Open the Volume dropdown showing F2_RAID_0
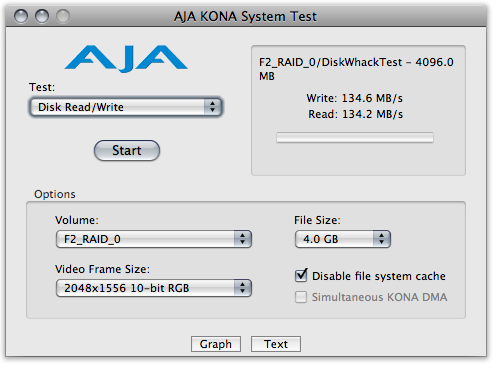Image resolution: width=496 pixels, height=368 pixels. click(154, 239)
